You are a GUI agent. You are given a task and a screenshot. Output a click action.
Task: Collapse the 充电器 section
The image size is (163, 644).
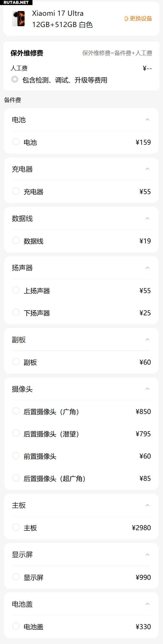[x=147, y=169]
